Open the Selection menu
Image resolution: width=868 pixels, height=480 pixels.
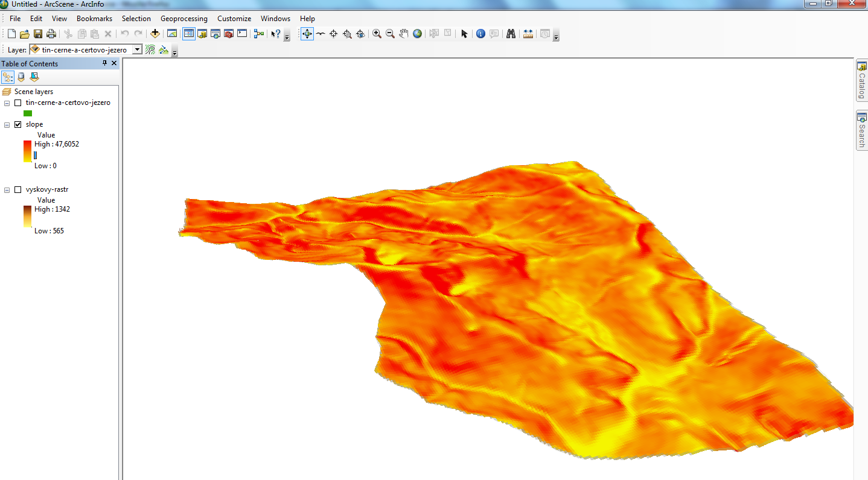[136, 19]
